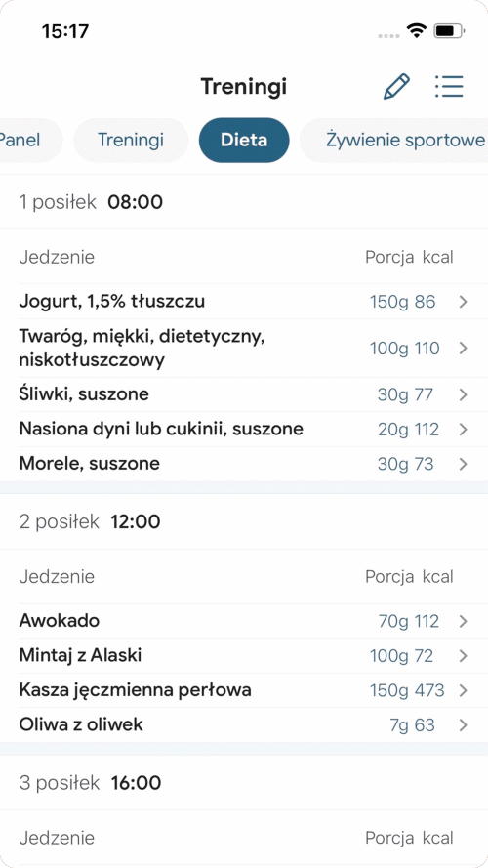Tap the Wi-Fi status icon
488x868 pixels.
coord(416,30)
